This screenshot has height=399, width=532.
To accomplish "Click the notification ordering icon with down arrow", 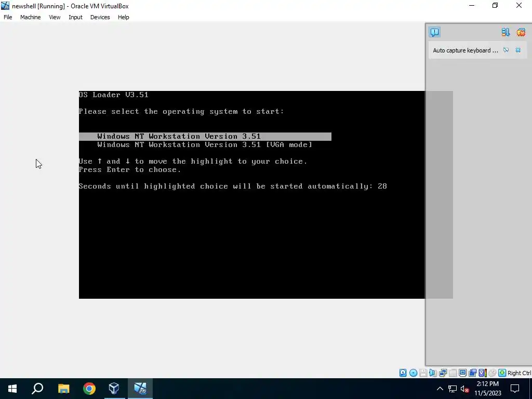I will coord(506,32).
